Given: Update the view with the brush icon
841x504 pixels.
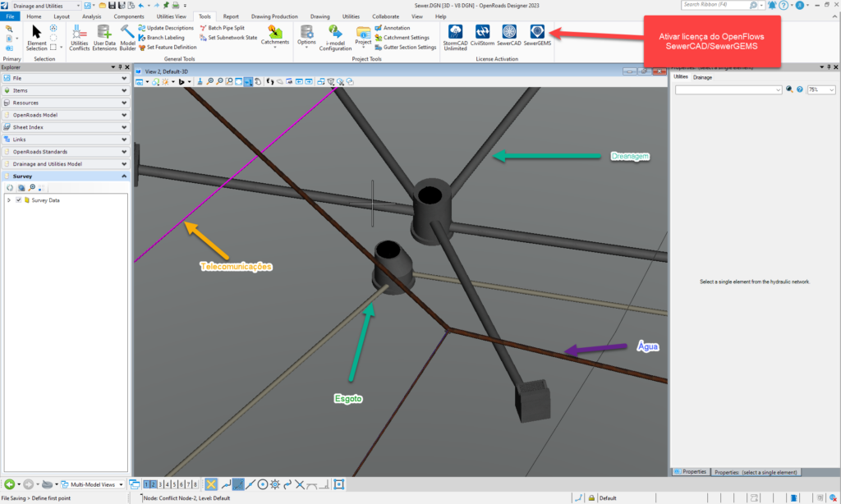Looking at the screenshot, I should pos(200,81).
